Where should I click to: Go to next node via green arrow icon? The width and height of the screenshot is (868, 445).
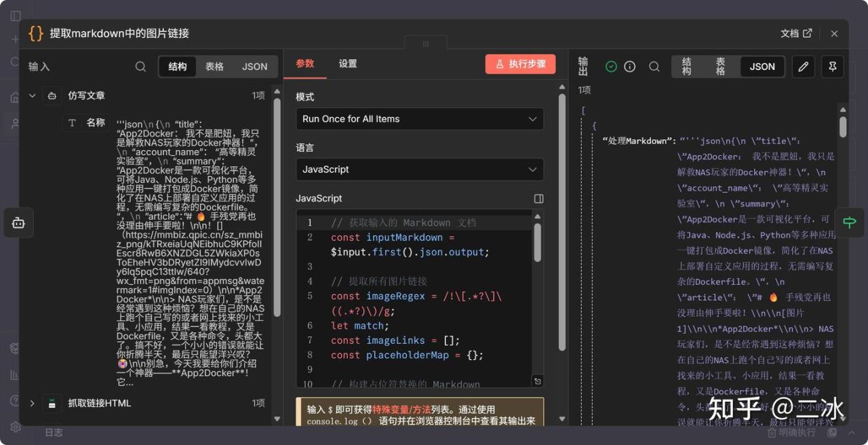click(x=849, y=222)
